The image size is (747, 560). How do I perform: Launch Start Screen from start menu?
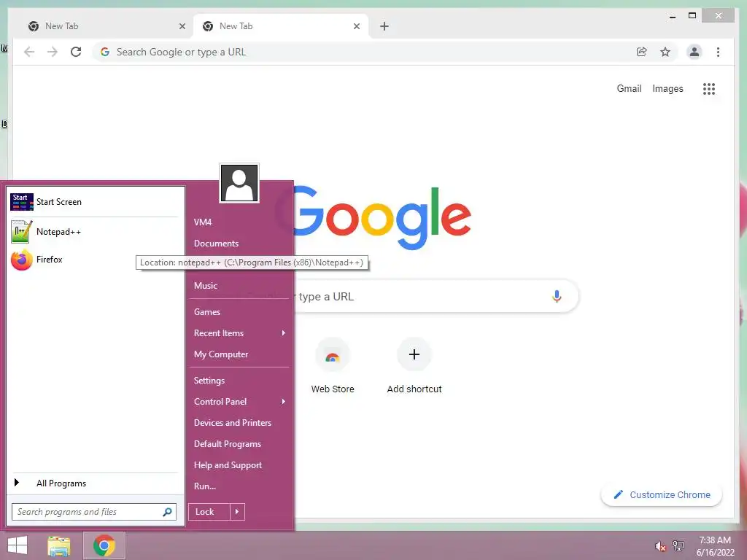coord(94,202)
